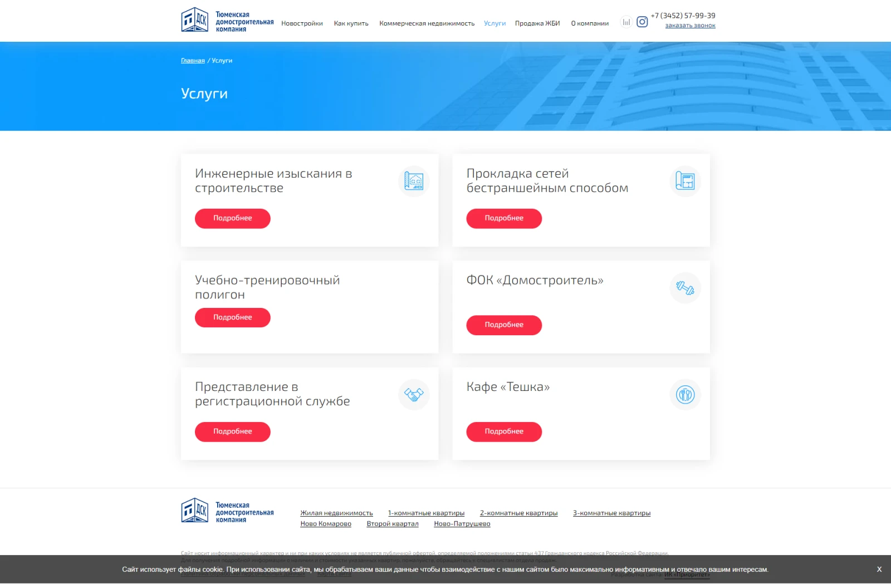Open the Новостройки menu item

pyautogui.click(x=302, y=23)
